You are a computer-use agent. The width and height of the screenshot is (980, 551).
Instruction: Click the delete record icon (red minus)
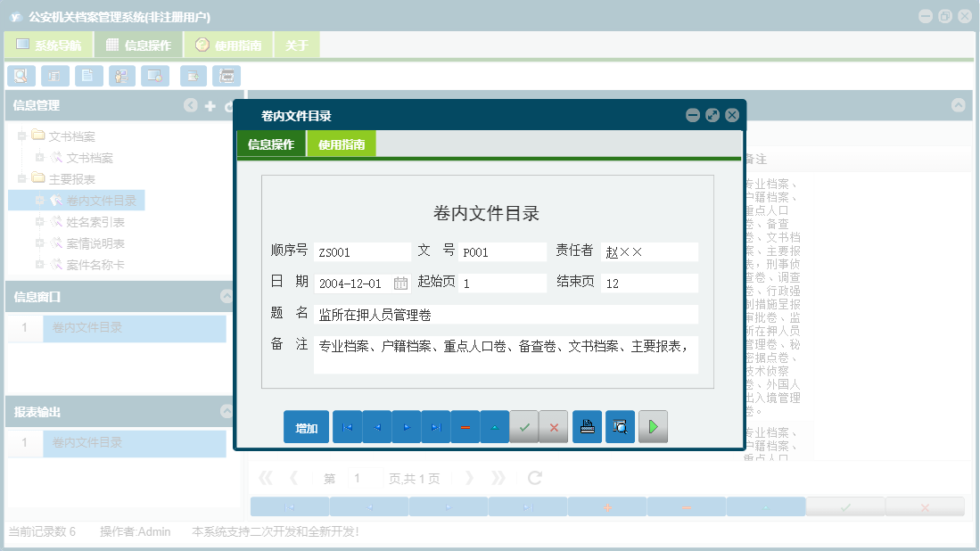(x=465, y=427)
